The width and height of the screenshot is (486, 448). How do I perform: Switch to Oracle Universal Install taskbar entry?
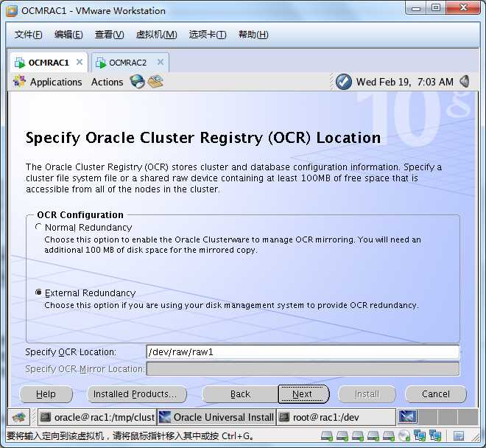coord(216,417)
